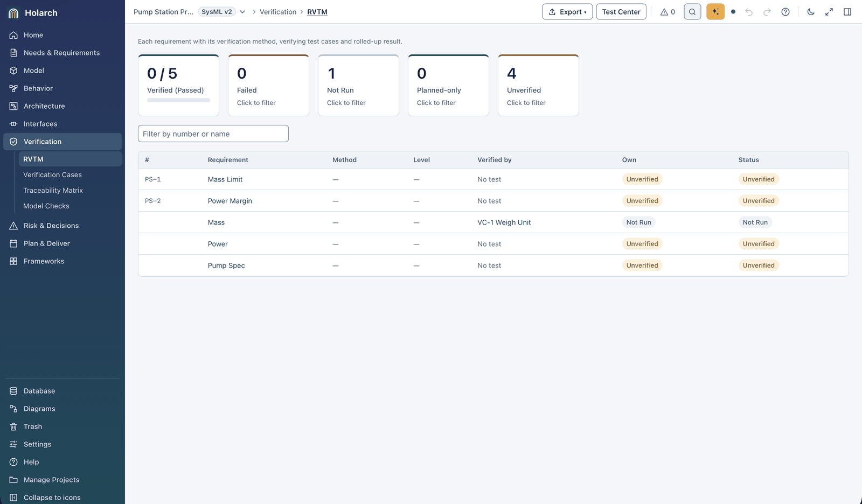This screenshot has width=862, height=504.
Task: Click the Model cube icon
Action: [13, 71]
